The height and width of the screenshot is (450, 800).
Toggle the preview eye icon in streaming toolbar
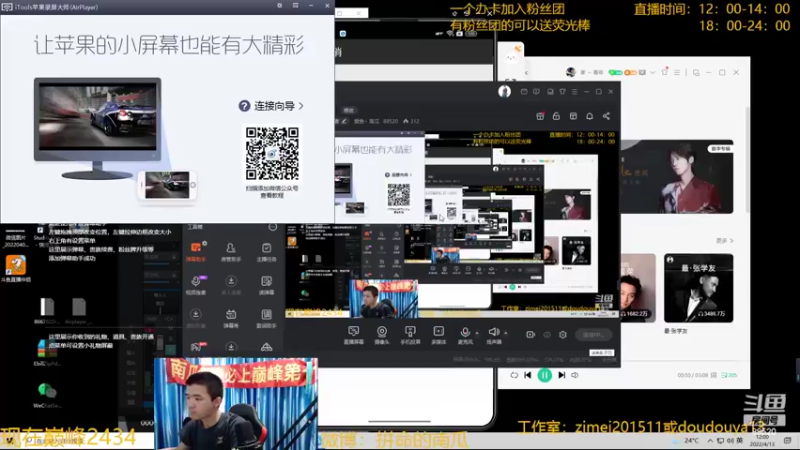547,335
